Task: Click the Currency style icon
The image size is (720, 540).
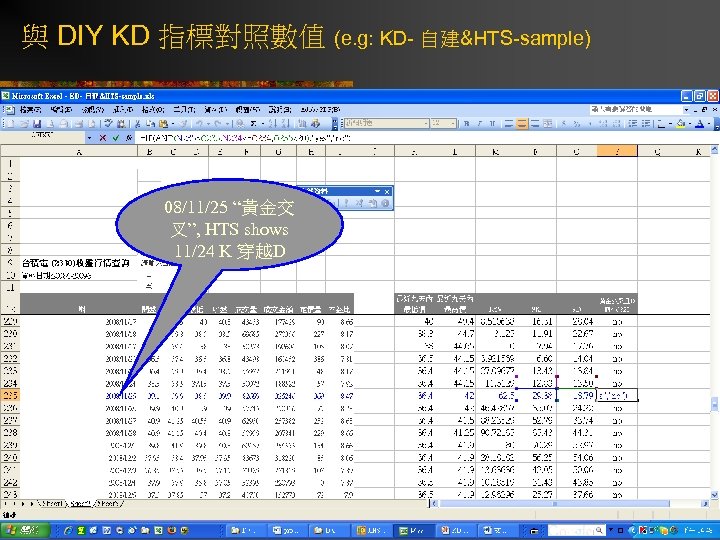Action: pos(564,124)
